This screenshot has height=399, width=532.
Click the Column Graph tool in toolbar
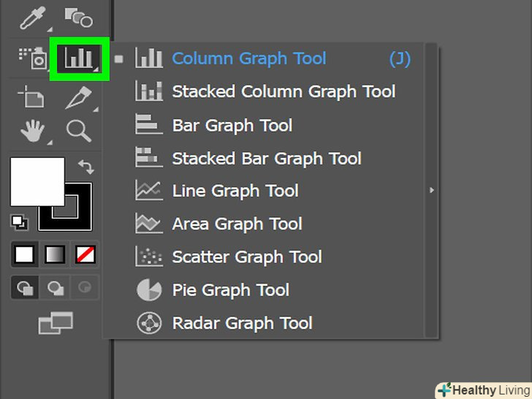coord(79,58)
